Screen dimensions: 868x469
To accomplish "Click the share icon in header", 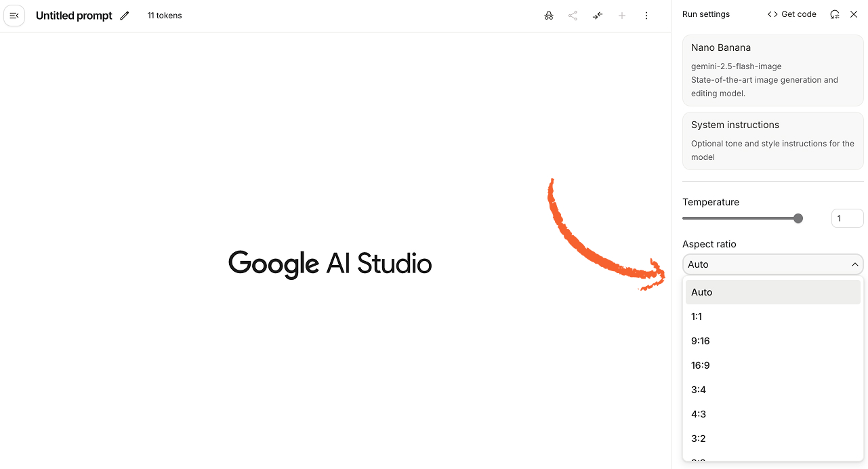I will pyautogui.click(x=573, y=16).
